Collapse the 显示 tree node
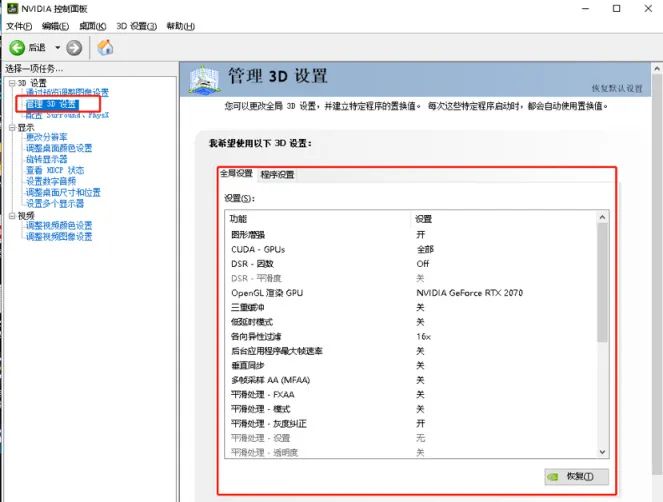Viewport: 663px width, 502px height. 10,127
